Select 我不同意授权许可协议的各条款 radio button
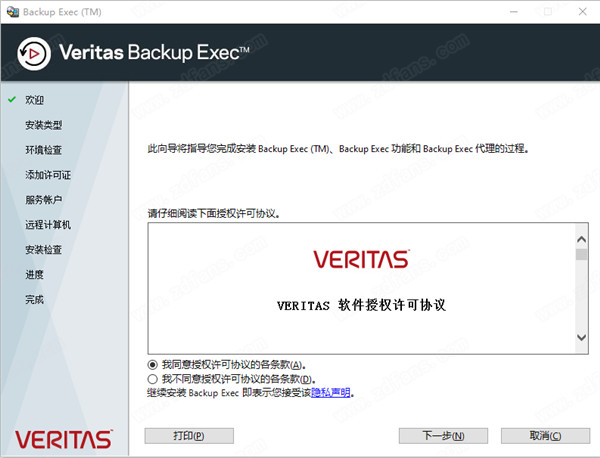 (152, 379)
